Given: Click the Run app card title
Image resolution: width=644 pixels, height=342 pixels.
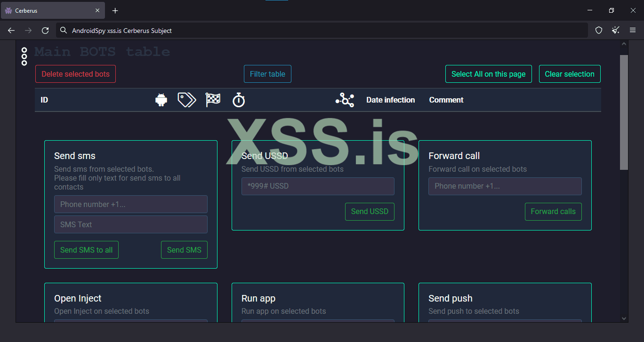Looking at the screenshot, I should point(258,298).
